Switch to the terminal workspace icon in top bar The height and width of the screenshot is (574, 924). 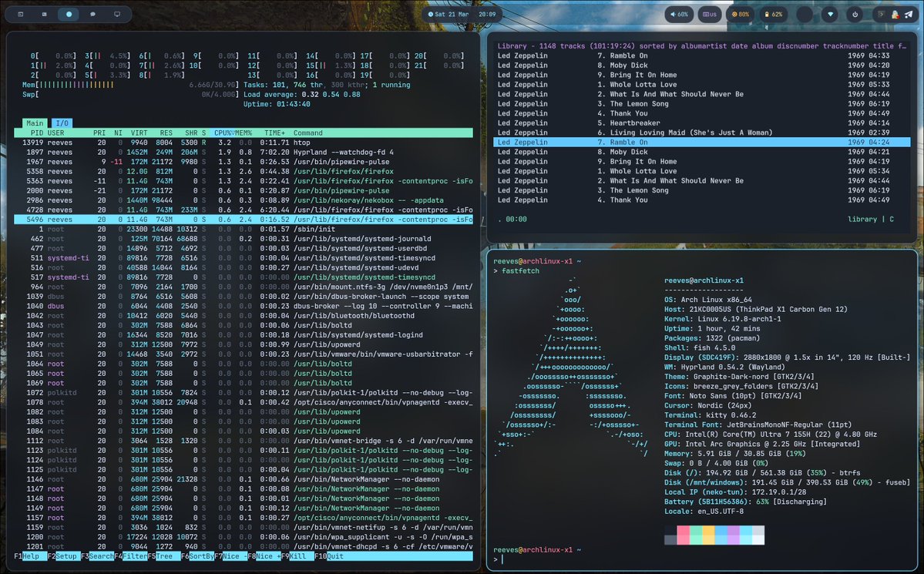point(20,14)
